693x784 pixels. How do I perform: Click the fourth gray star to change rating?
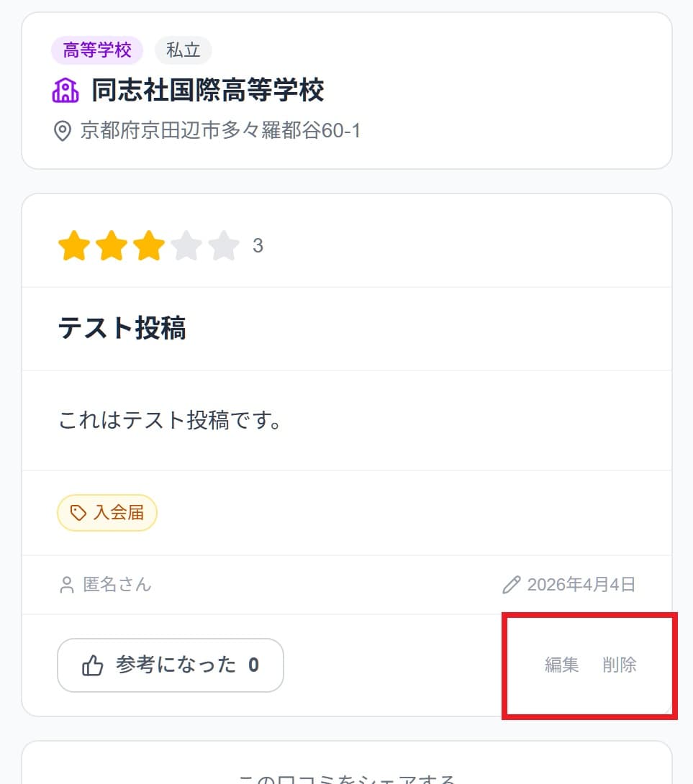pyautogui.click(x=187, y=246)
